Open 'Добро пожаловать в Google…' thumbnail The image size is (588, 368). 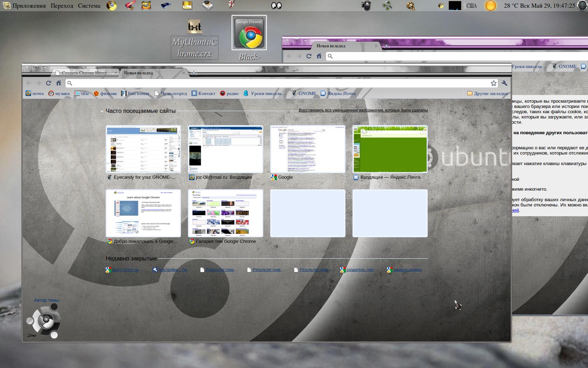tap(143, 213)
